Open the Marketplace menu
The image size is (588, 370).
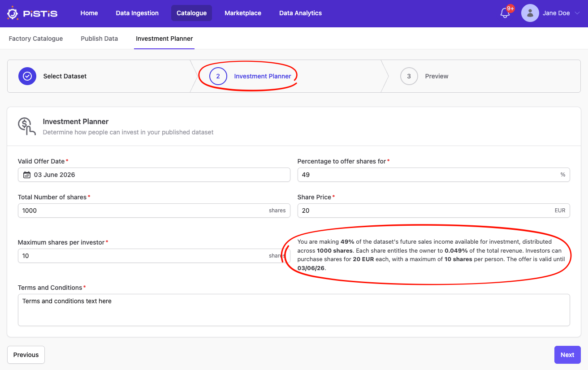243,13
